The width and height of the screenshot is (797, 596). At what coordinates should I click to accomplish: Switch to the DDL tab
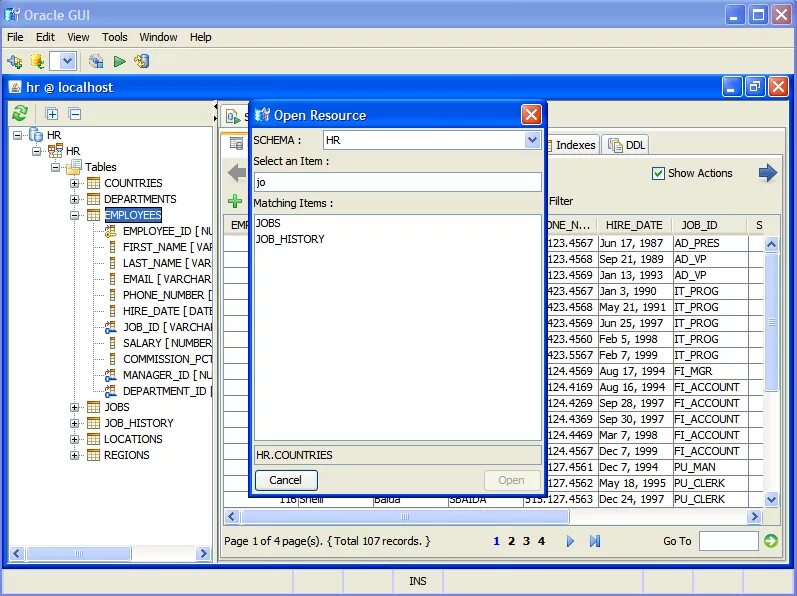click(627, 145)
